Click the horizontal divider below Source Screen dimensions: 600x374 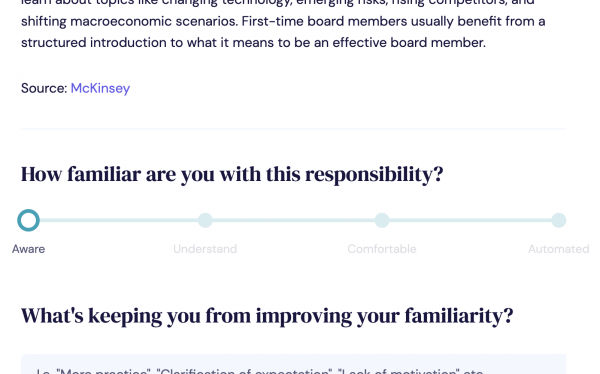(293, 129)
